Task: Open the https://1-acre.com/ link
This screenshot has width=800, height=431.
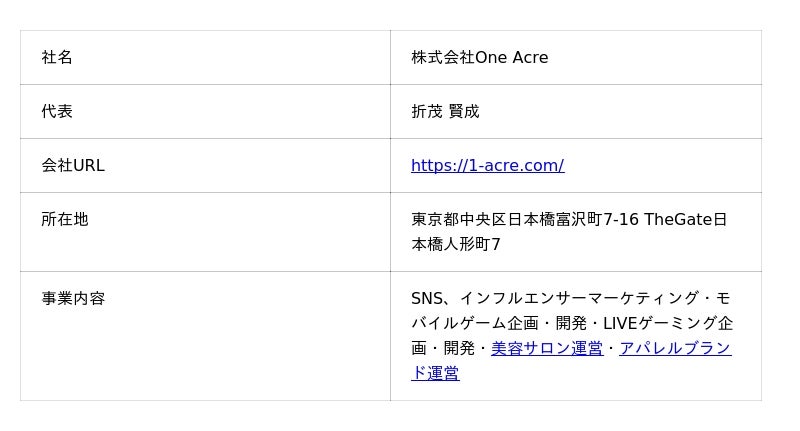Action: (x=487, y=166)
